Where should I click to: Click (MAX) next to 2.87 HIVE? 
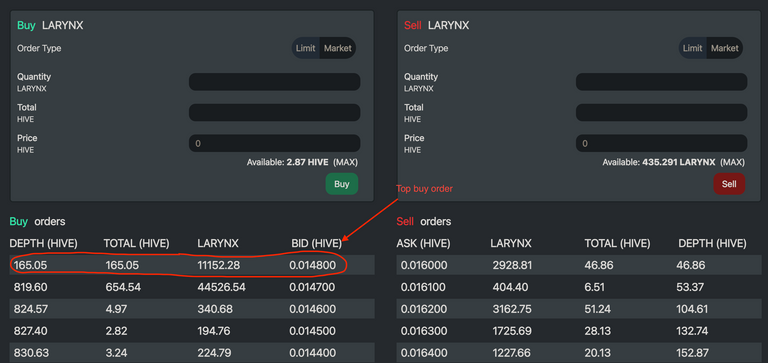click(x=346, y=162)
